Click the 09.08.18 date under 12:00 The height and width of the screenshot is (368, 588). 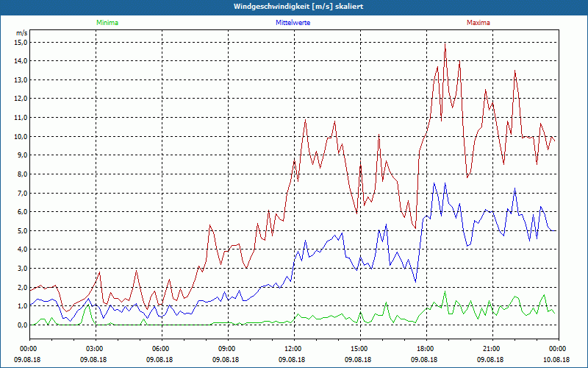[x=292, y=359]
